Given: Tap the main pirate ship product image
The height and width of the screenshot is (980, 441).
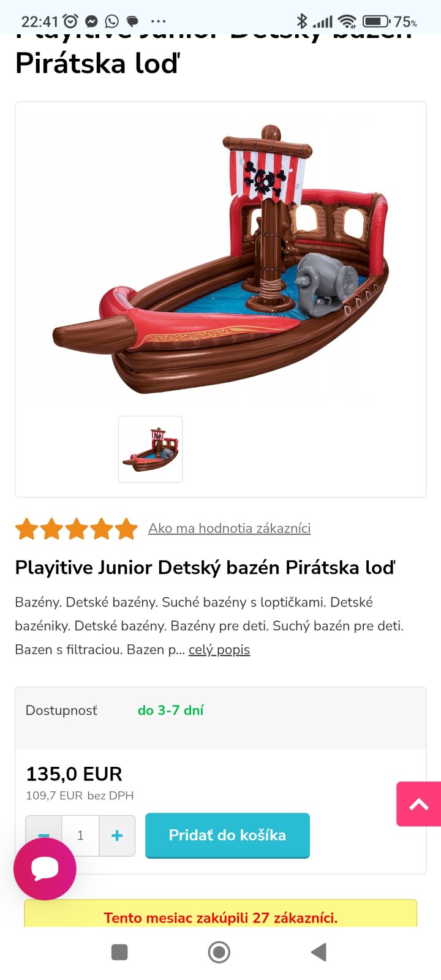Looking at the screenshot, I should tap(221, 260).
